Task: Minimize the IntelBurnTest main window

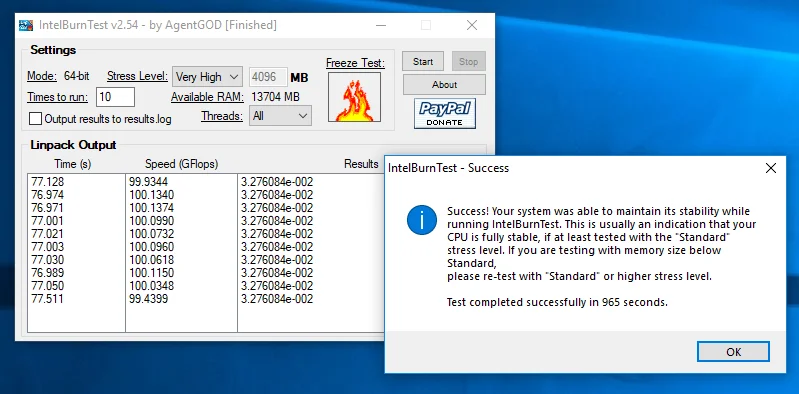Action: 380,25
